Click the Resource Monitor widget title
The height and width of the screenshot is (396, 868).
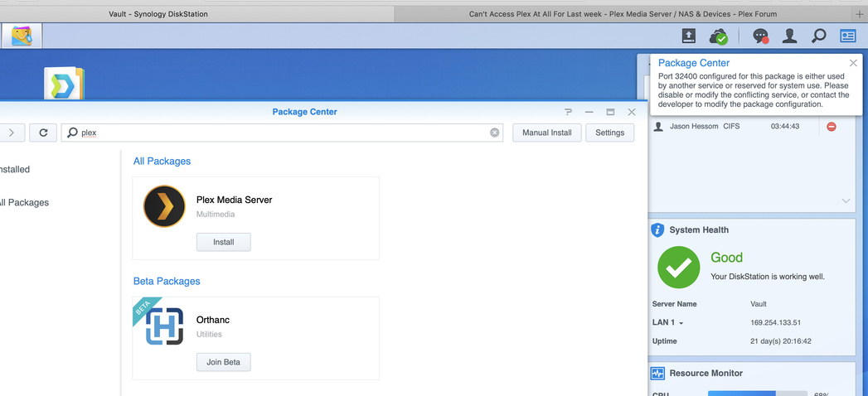click(x=706, y=374)
